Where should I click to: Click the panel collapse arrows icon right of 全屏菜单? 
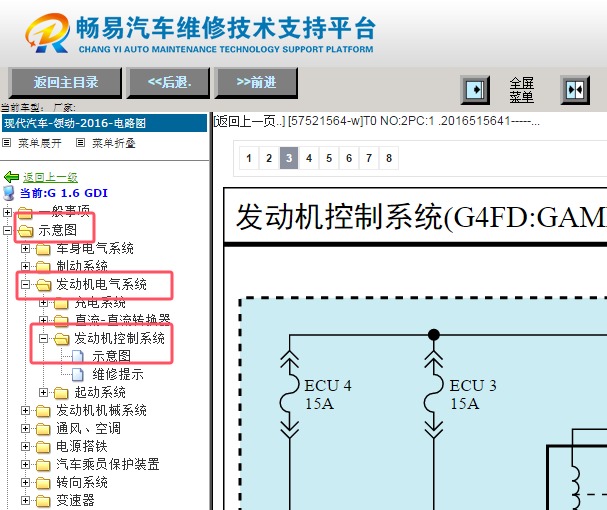tap(575, 90)
